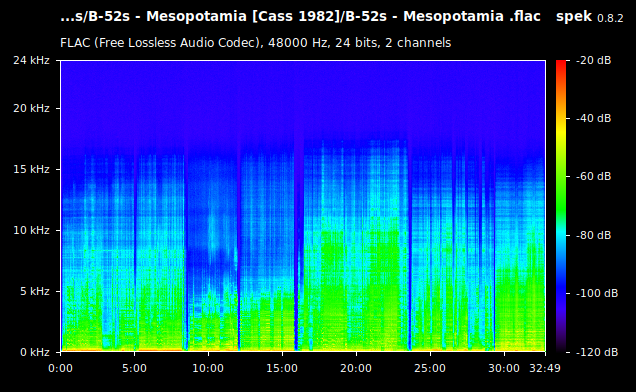Click the '-120 dB' scale label
Viewport: 636px width, 392px height.
(597, 352)
